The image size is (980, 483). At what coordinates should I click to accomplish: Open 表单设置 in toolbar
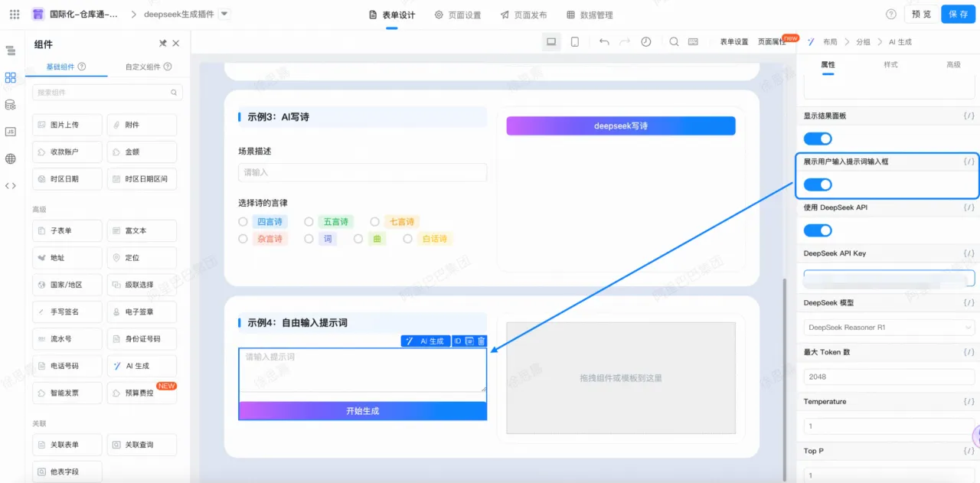[x=733, y=42]
